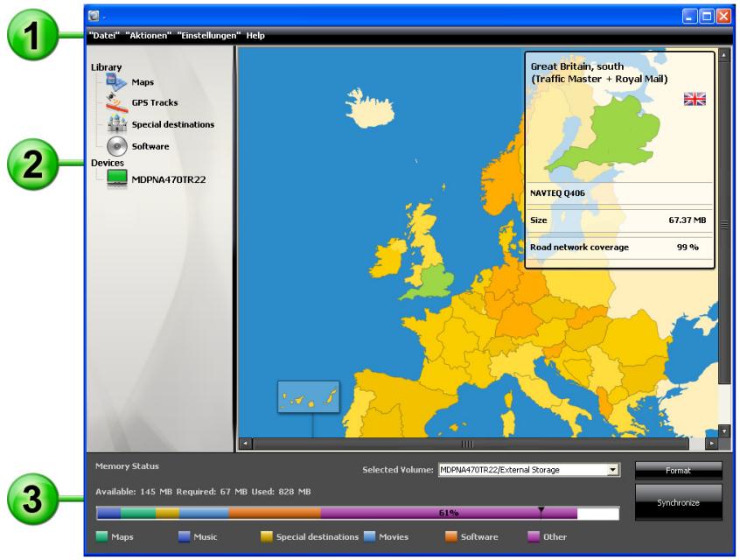The image size is (740, 560).
Task: Open the Help menu
Action: pyautogui.click(x=255, y=35)
